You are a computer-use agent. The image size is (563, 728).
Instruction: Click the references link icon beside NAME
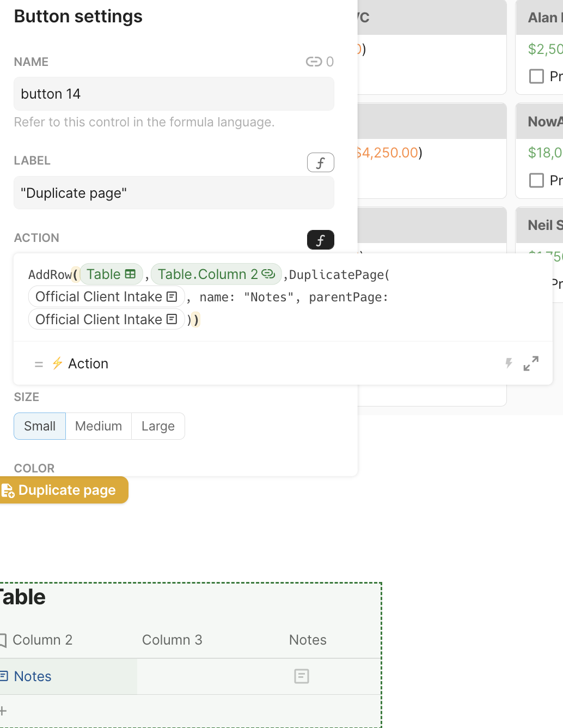tap(314, 62)
